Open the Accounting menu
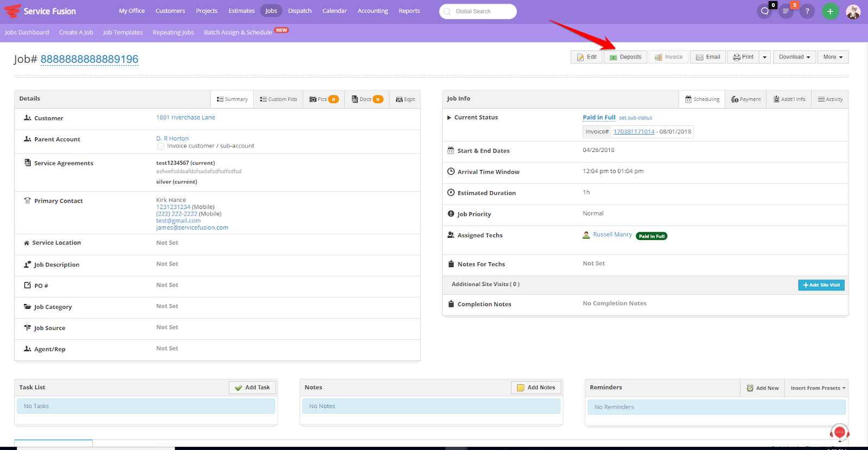Screen dimensions: 868x450 [373, 11]
